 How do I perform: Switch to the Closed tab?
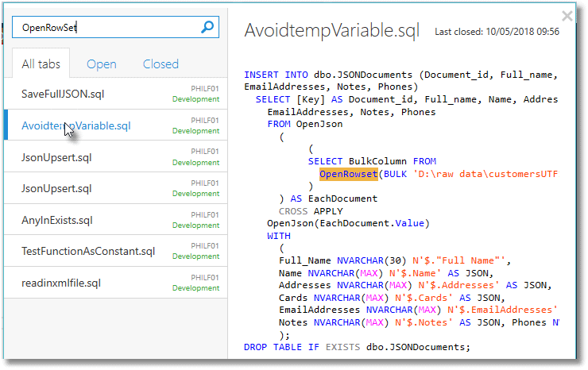(161, 64)
